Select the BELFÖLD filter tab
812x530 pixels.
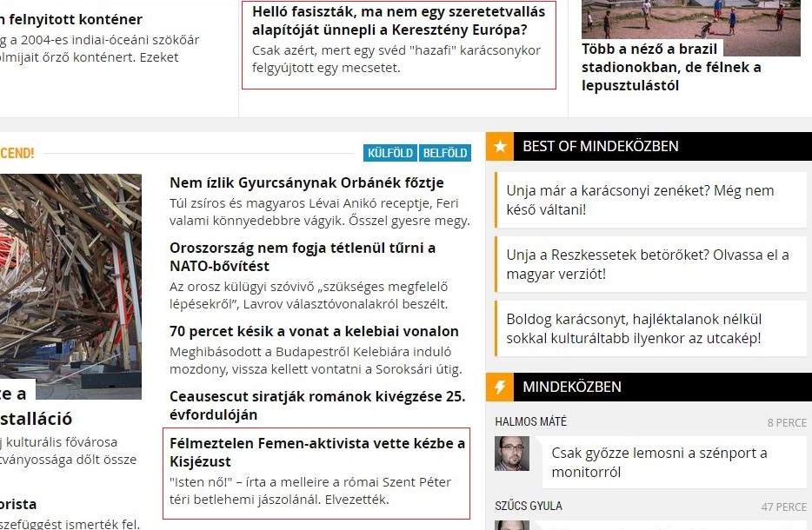click(x=444, y=153)
